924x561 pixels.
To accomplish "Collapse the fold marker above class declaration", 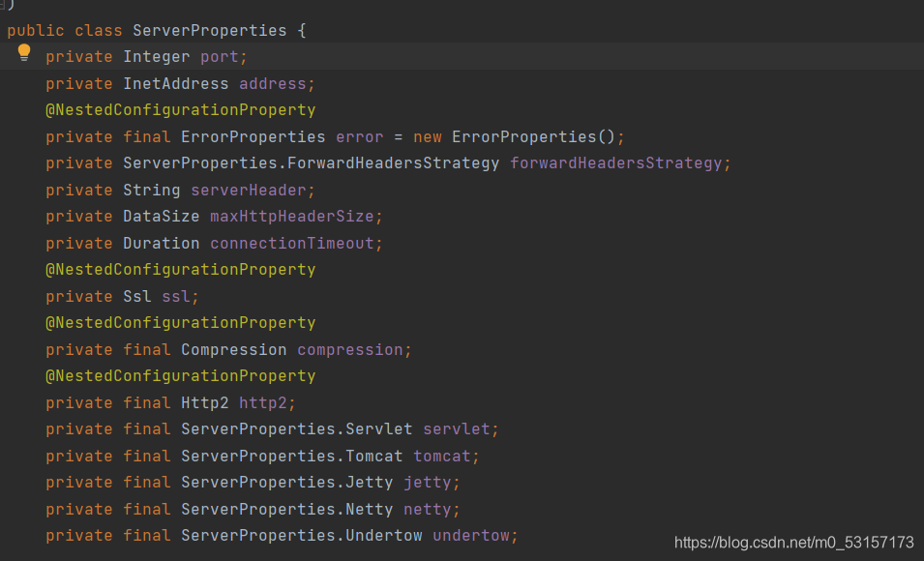I will tap(2, 4).
